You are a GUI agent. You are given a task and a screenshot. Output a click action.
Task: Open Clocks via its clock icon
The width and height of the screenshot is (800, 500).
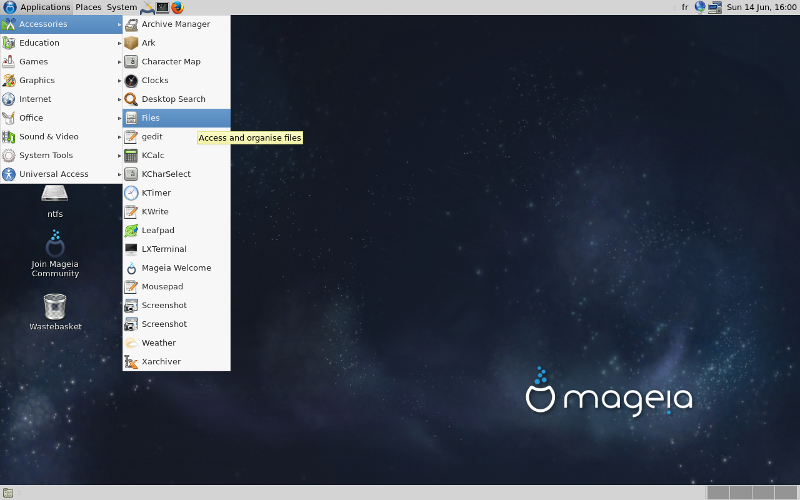coord(131,81)
